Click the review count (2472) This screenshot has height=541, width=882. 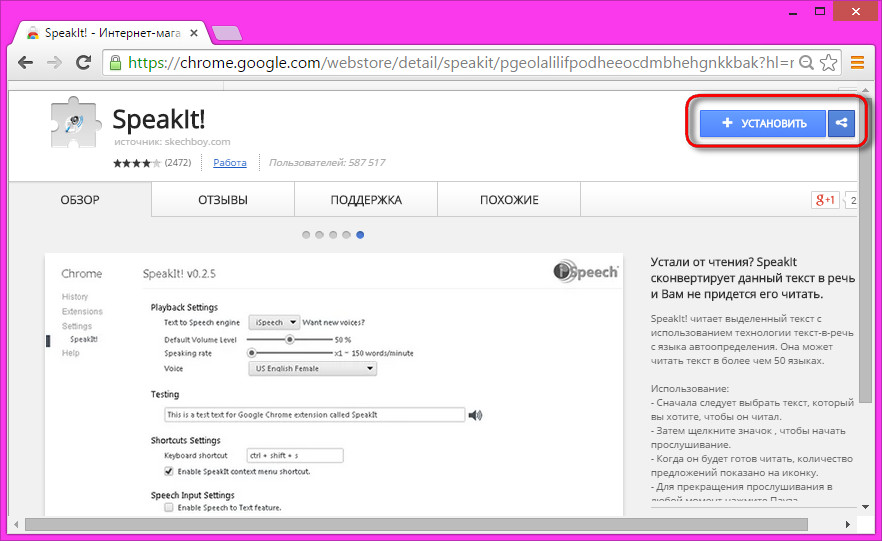[x=178, y=163]
